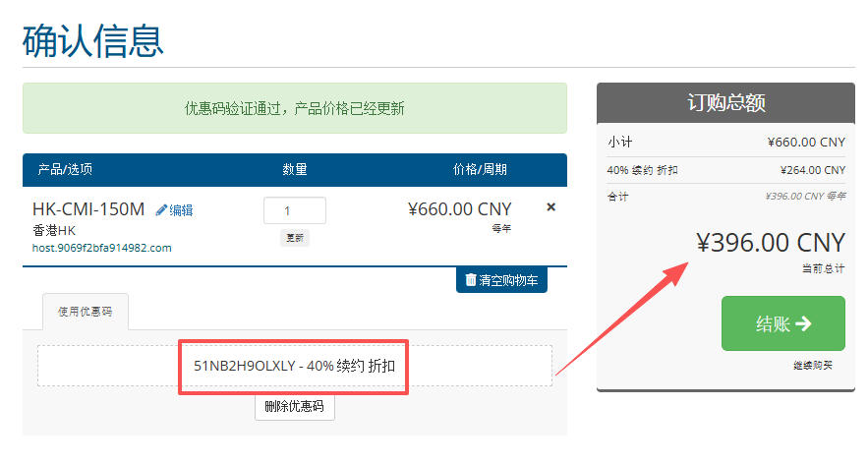Click the promo code 51NB2H9OLXLY text

coord(244,366)
